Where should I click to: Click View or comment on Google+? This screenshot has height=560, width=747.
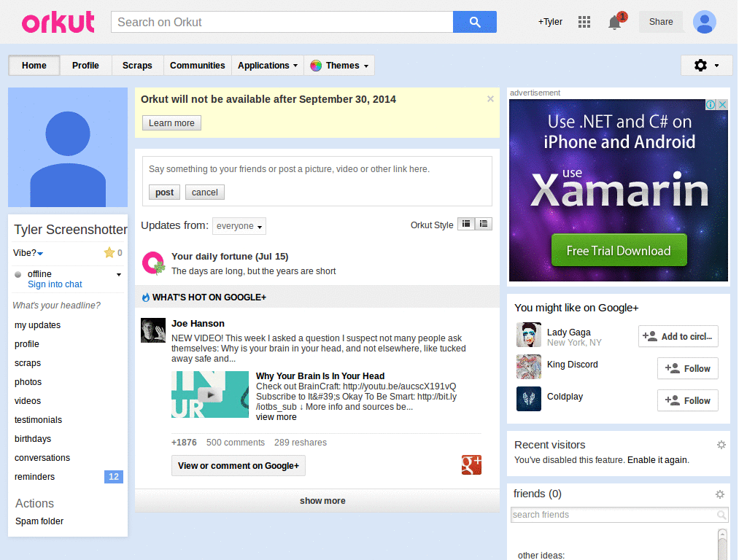pyautogui.click(x=239, y=466)
